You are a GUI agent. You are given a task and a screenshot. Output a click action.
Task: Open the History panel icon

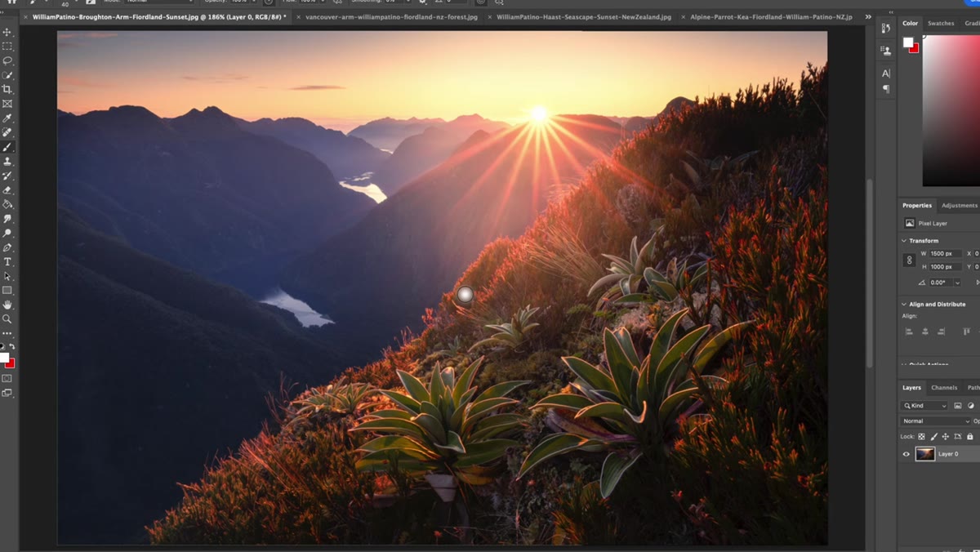(886, 29)
